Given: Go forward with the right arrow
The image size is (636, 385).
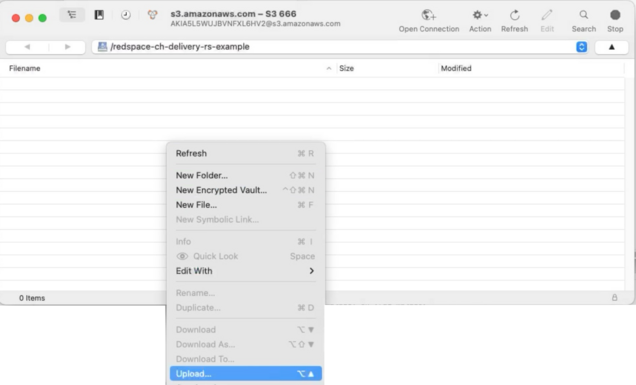Looking at the screenshot, I should [67, 47].
